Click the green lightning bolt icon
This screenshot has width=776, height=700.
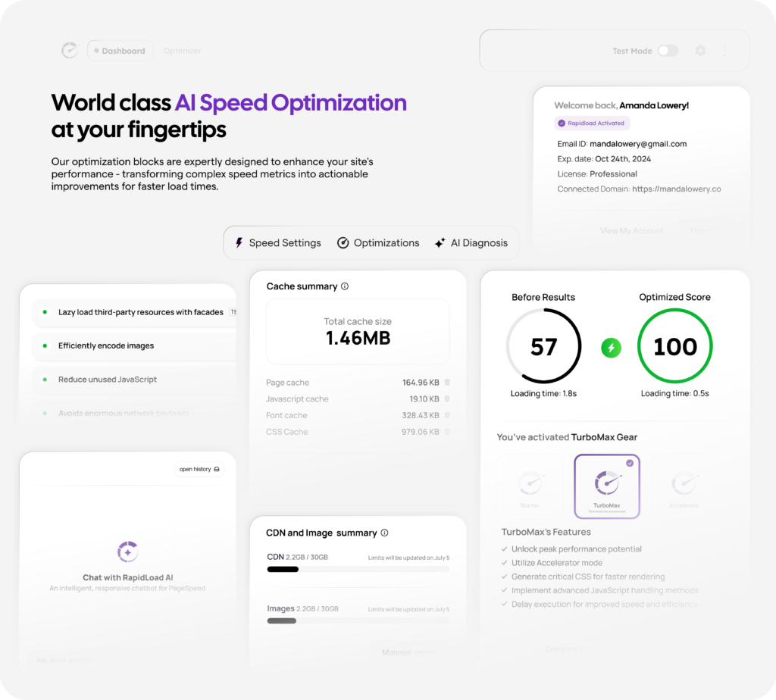(611, 348)
